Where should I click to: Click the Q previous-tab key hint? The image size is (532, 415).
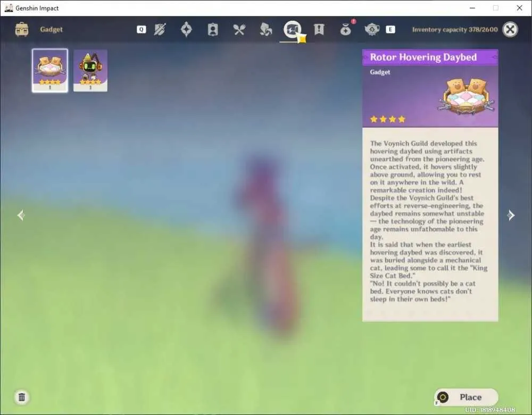coord(142,29)
